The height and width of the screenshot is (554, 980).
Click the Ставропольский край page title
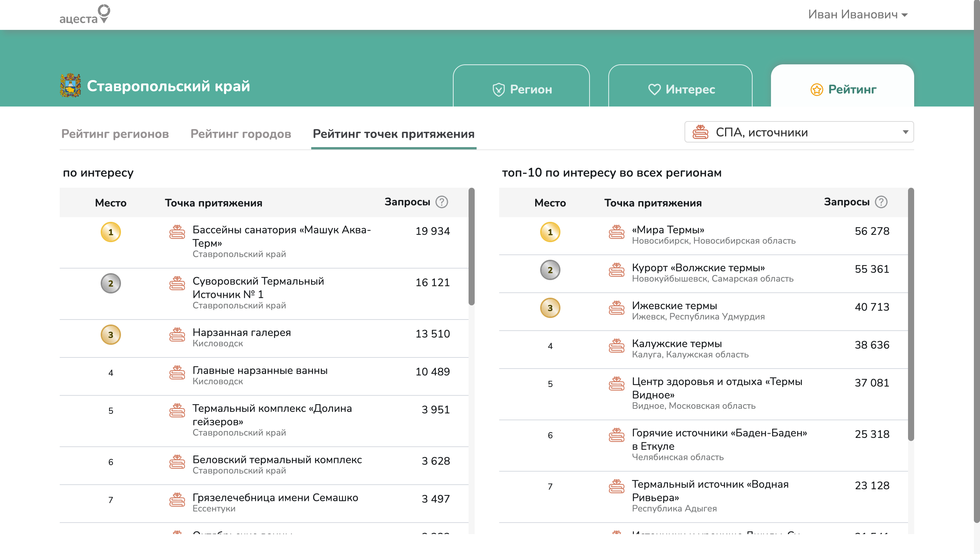click(168, 86)
